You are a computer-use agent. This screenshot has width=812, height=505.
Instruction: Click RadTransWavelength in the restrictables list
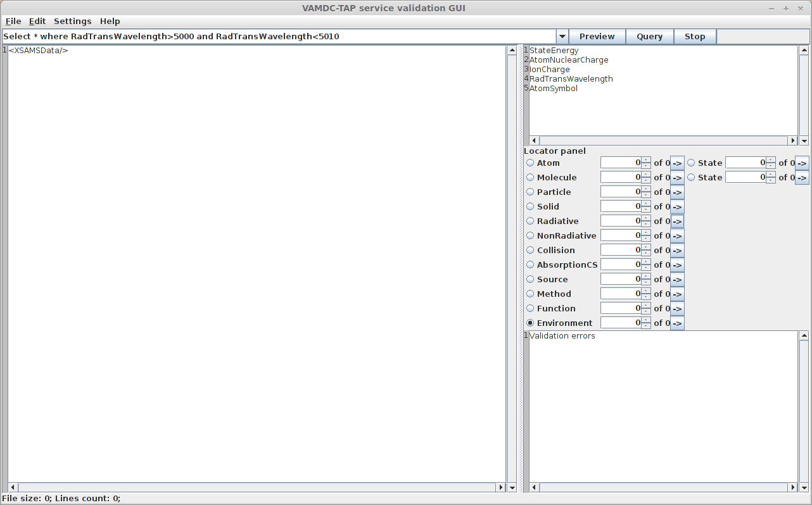(x=571, y=79)
